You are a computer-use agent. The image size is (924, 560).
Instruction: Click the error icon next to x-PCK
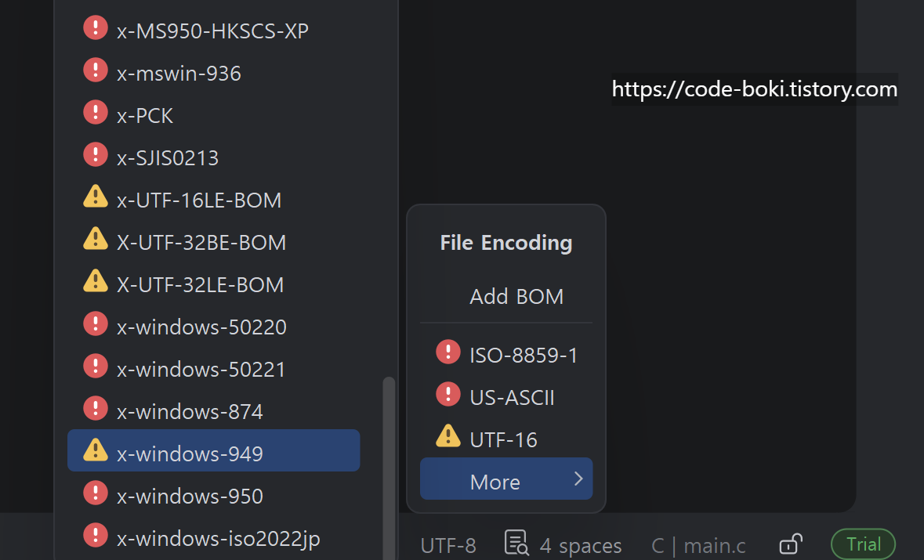pos(96,113)
